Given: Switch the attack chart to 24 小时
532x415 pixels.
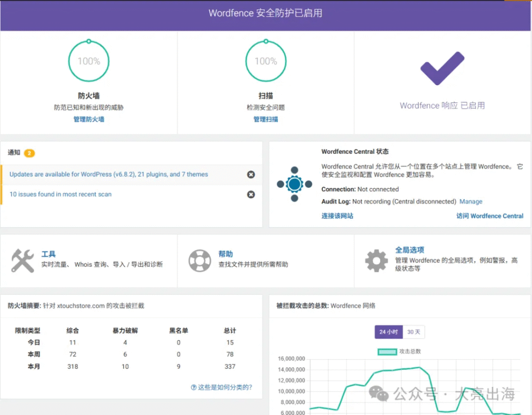Looking at the screenshot, I should (x=389, y=332).
